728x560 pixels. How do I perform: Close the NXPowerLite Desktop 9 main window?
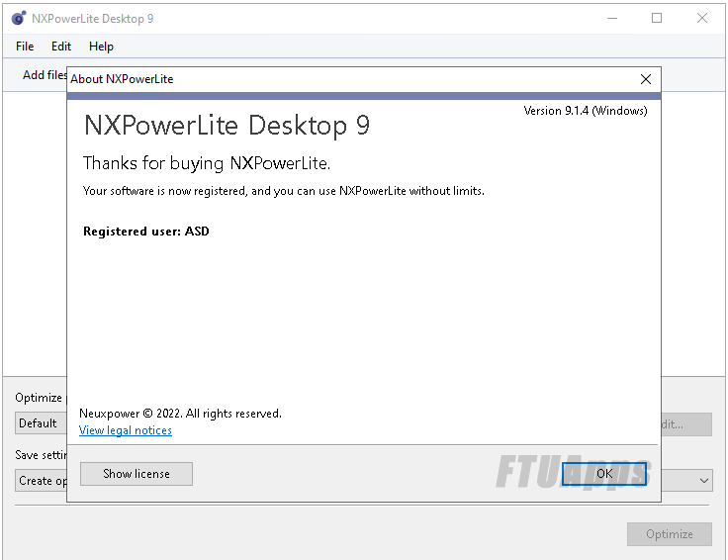(x=702, y=18)
